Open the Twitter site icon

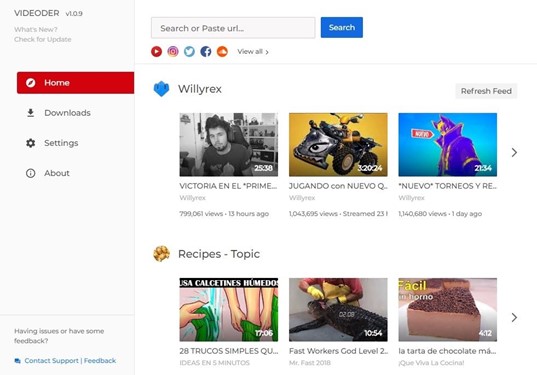(189, 52)
